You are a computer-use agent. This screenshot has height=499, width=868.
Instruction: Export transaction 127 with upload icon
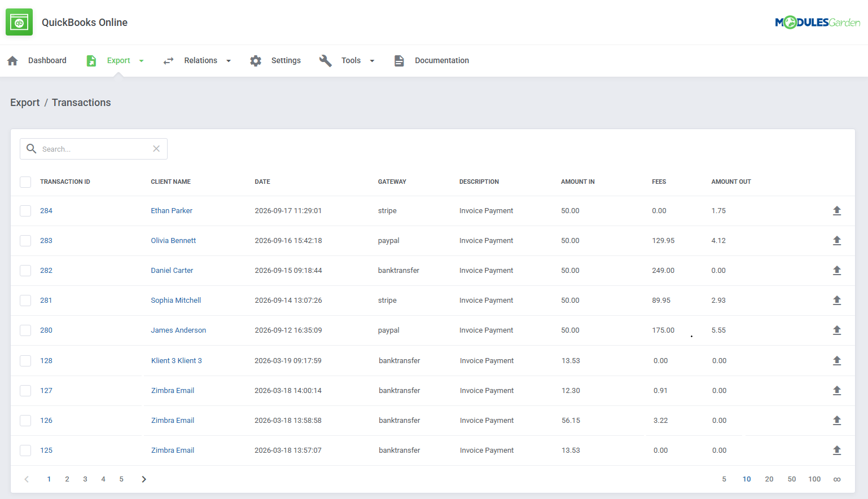(837, 391)
